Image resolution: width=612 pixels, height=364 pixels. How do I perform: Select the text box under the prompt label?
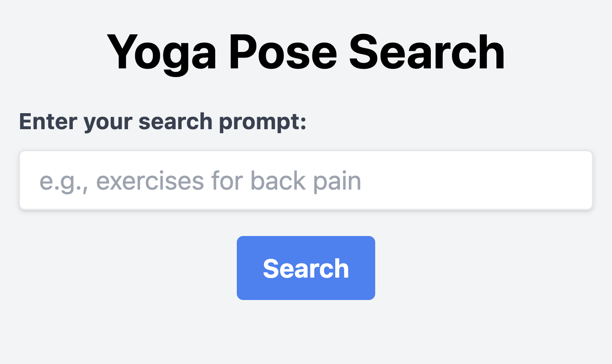click(x=306, y=180)
